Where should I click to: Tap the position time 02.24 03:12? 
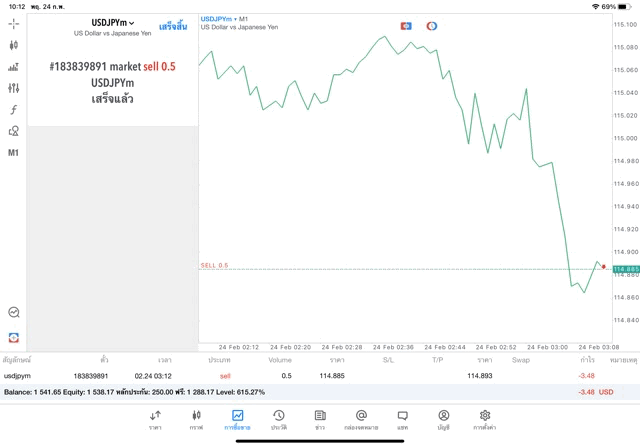click(x=153, y=376)
